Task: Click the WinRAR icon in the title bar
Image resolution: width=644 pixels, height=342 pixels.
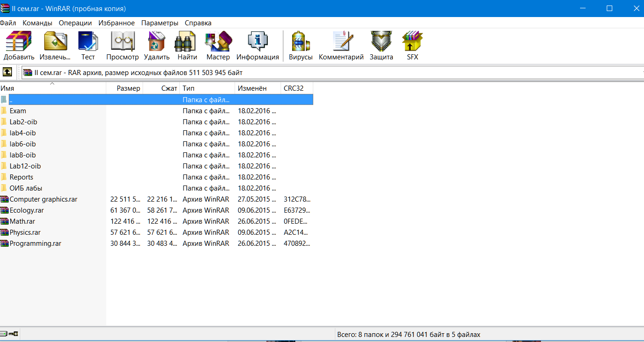Action: click(x=5, y=8)
